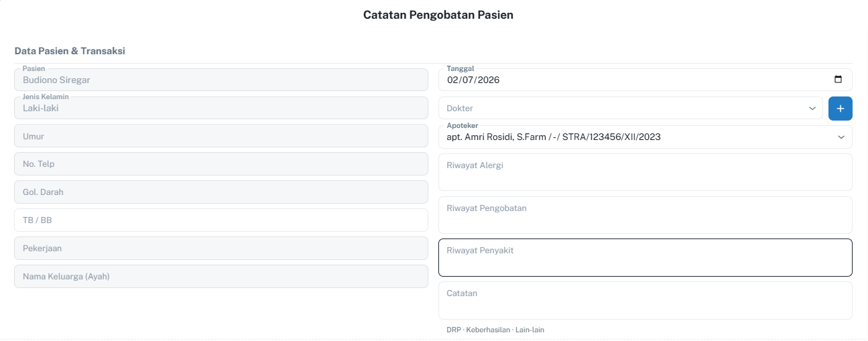Click into the Riwayat Pengobatan field
868x341 pixels.
[645, 215]
